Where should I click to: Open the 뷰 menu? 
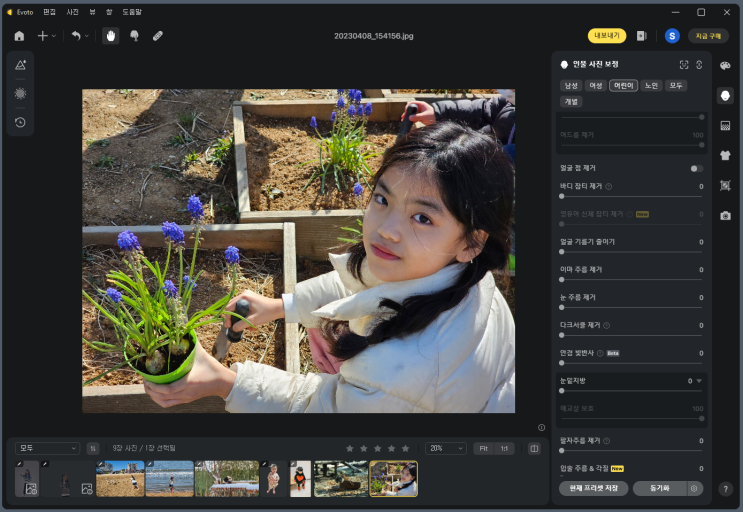pos(92,12)
